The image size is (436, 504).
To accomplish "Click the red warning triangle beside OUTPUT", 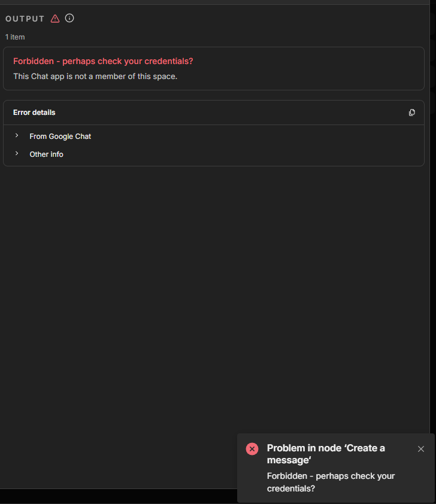I will (55, 19).
